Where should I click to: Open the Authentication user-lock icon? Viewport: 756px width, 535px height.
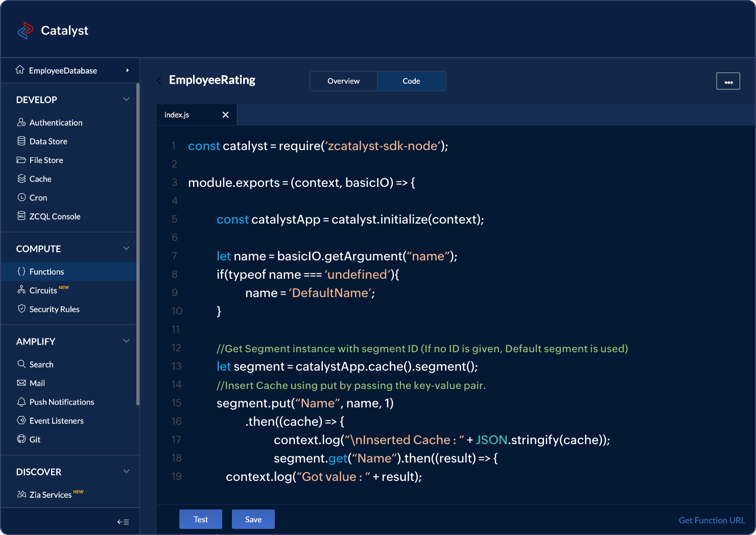pos(21,122)
